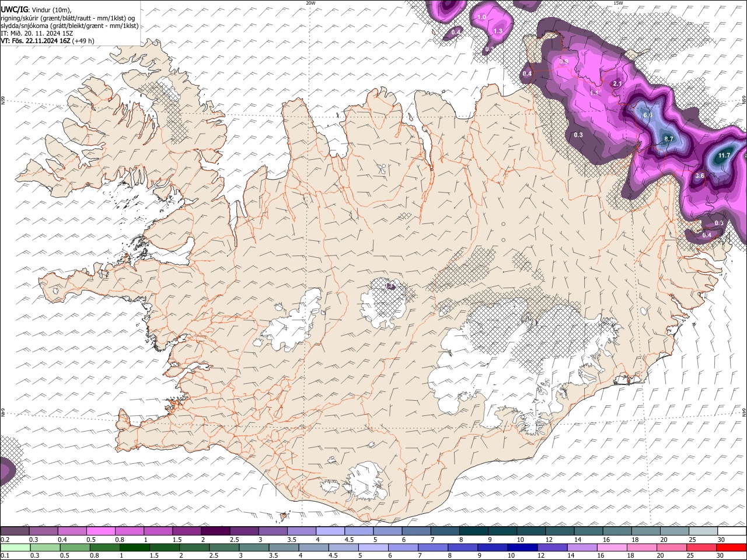Image resolution: width=747 pixels, height=560 pixels.
Task: Click the UWC/IG title text
Action: click(x=14, y=10)
